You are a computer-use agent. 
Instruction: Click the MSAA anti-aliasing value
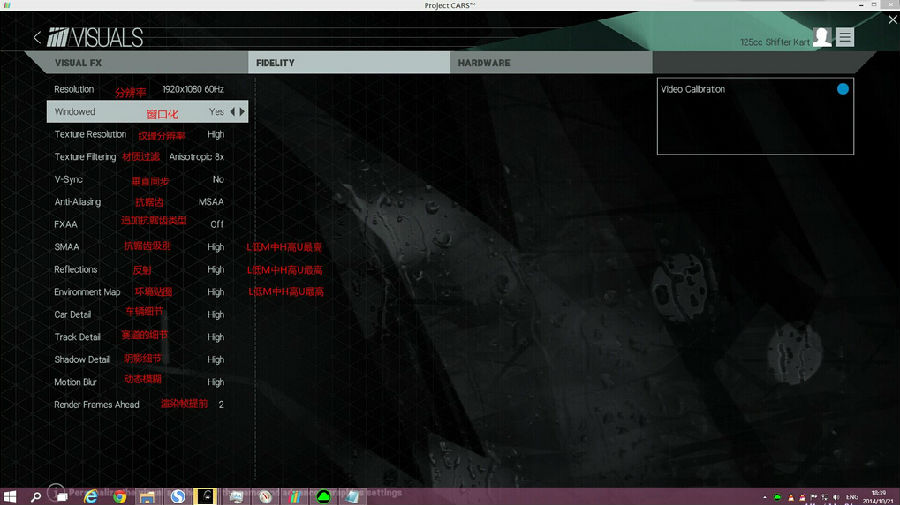coord(211,202)
